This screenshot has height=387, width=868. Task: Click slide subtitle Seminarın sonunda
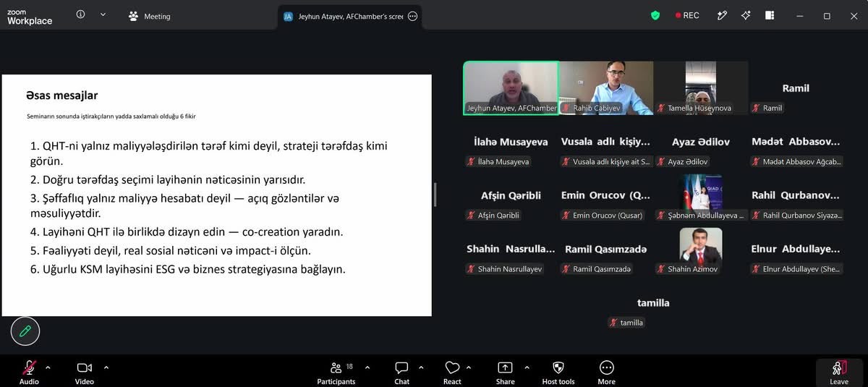point(111,116)
